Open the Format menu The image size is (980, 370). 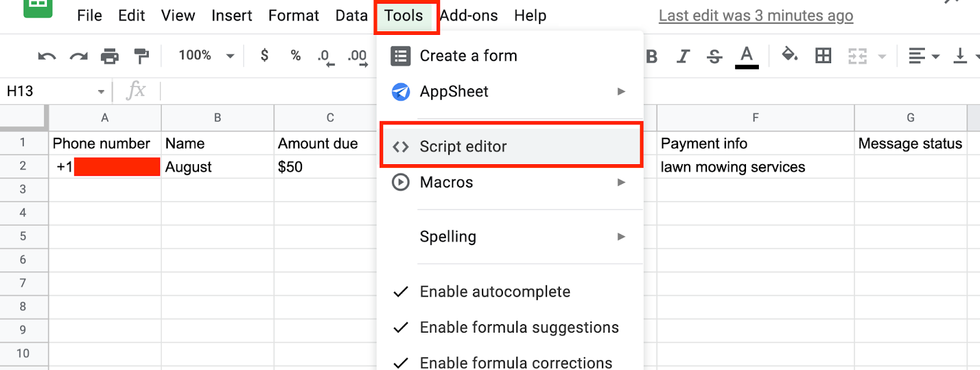tap(293, 16)
